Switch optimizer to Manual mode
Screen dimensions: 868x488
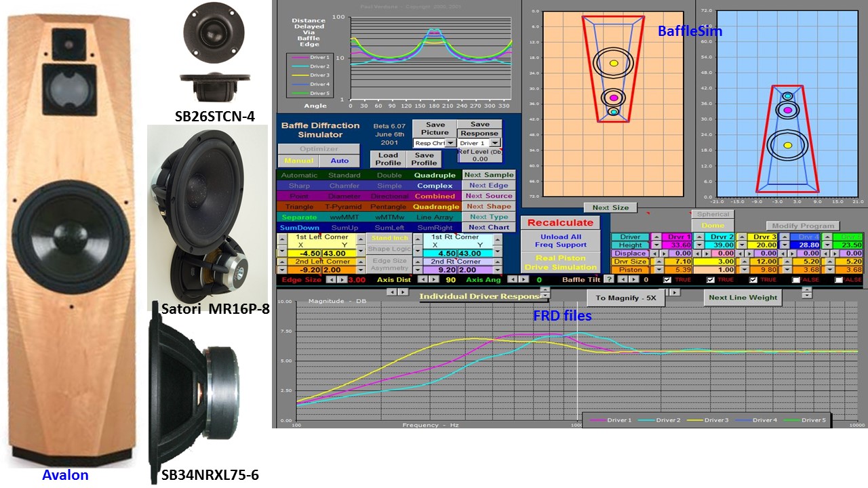pos(298,161)
